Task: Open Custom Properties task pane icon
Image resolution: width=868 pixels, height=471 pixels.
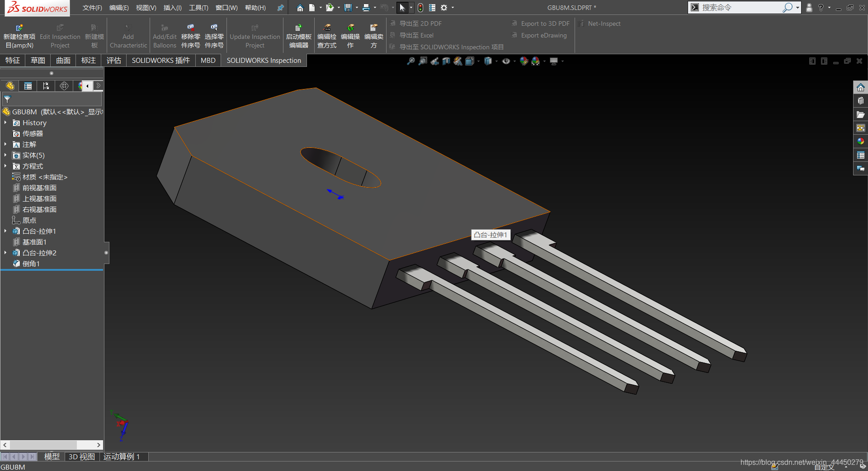Action: pyautogui.click(x=861, y=155)
